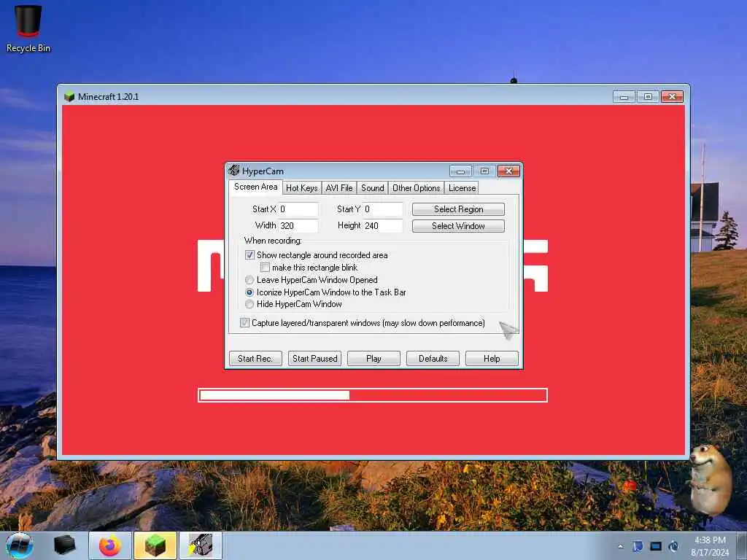Go to the Sound tab

click(x=373, y=188)
